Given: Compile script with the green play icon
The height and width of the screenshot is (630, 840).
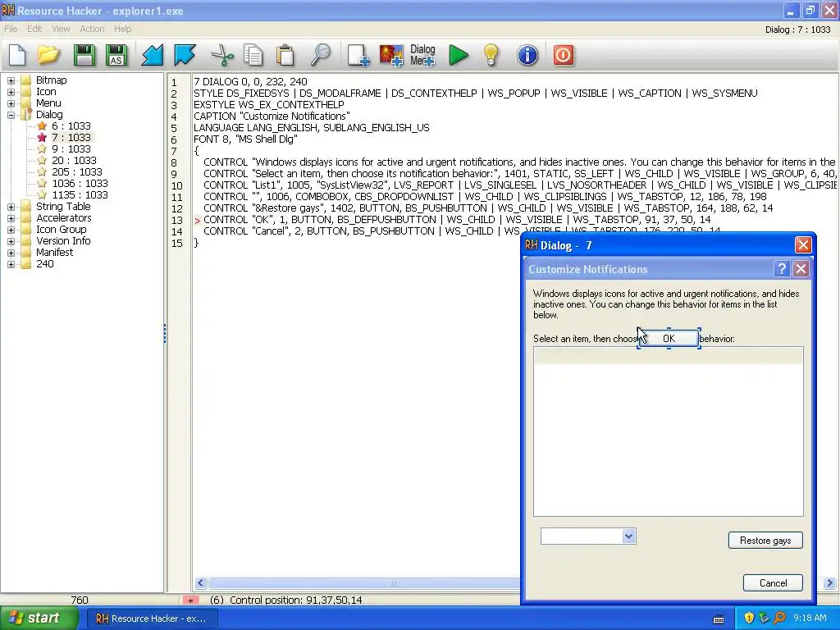Looking at the screenshot, I should 458,55.
